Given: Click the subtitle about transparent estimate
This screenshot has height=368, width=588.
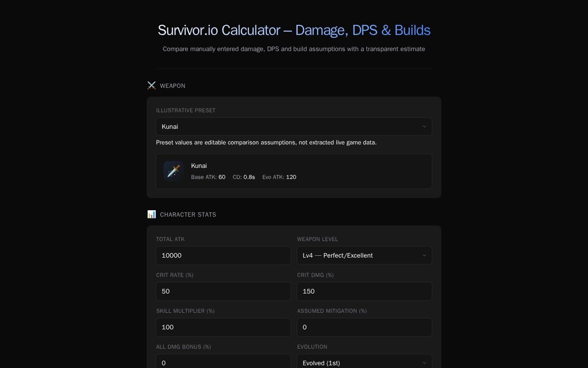Looking at the screenshot, I should tap(294, 49).
